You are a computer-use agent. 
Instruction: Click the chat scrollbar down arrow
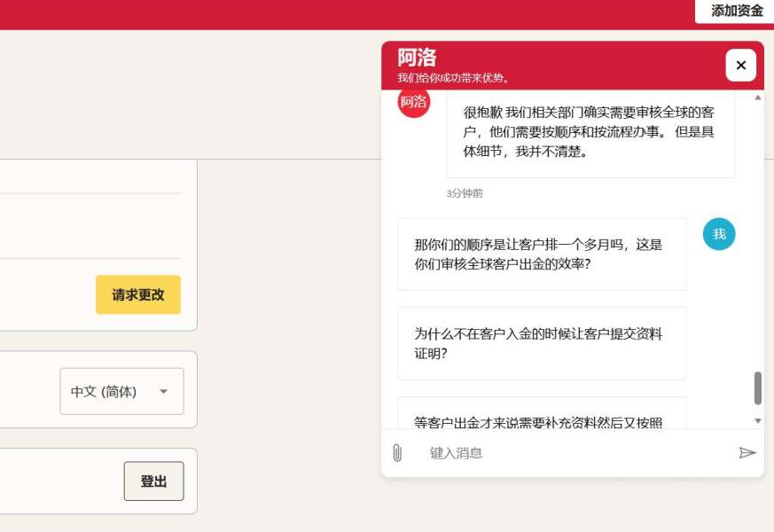757,420
